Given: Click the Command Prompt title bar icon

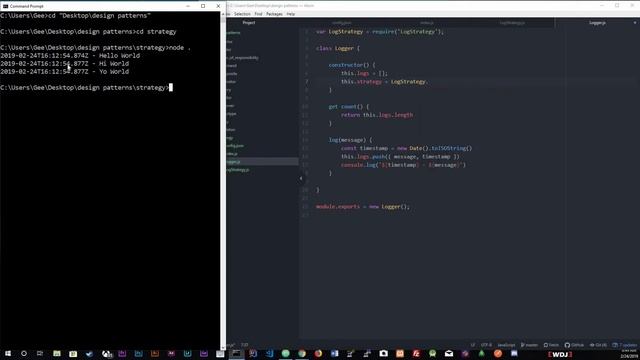Looking at the screenshot, I should 5,6.
